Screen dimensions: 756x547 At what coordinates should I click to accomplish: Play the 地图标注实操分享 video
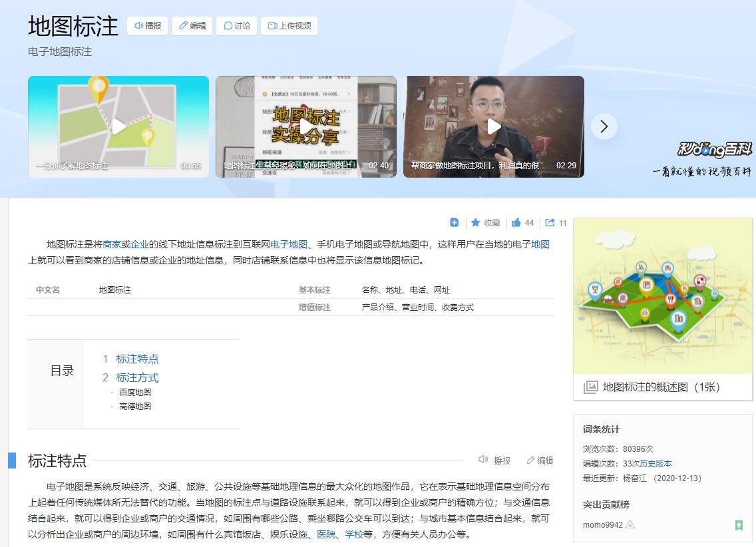pos(306,126)
